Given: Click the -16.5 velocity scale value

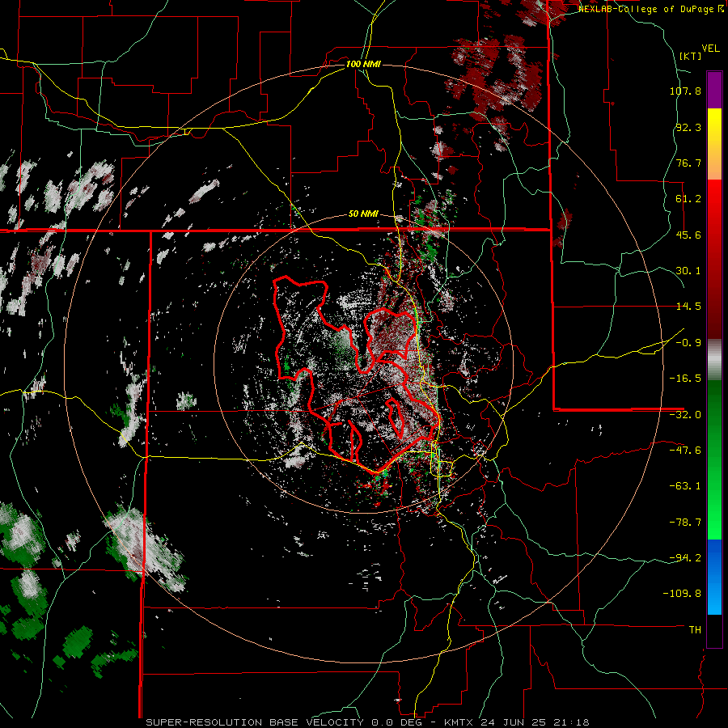Looking at the screenshot, I should point(685,379).
